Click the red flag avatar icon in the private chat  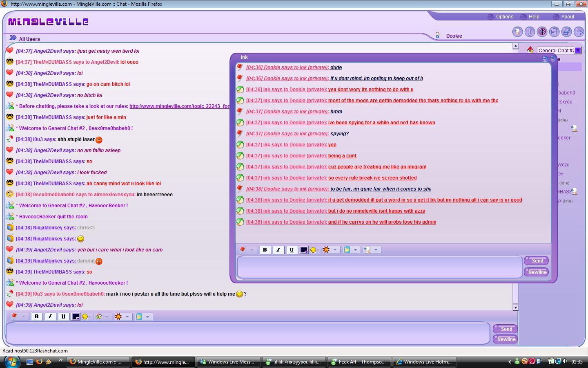click(243, 250)
